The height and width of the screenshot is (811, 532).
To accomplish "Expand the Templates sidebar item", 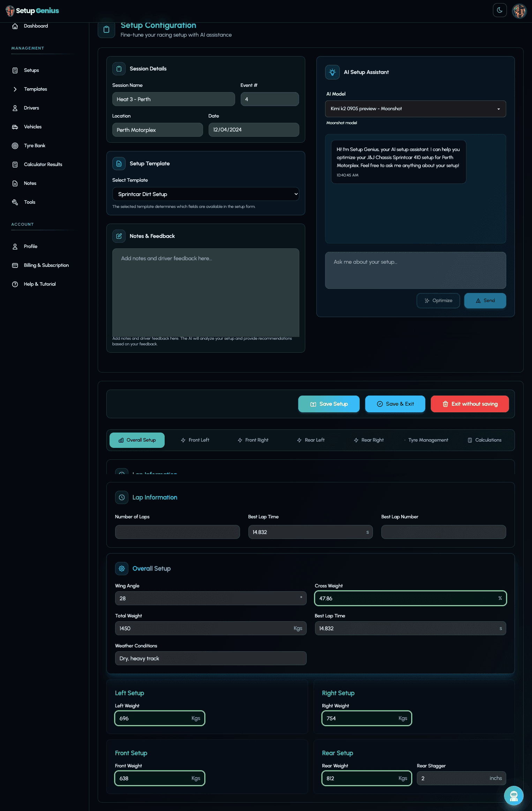I will click(35, 89).
